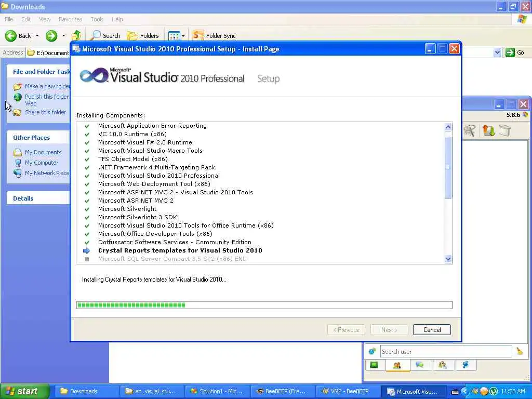The image size is (532, 399).
Task: Select Crystal Reports templates for Visual Studio 2010 row
Action: pos(180,250)
